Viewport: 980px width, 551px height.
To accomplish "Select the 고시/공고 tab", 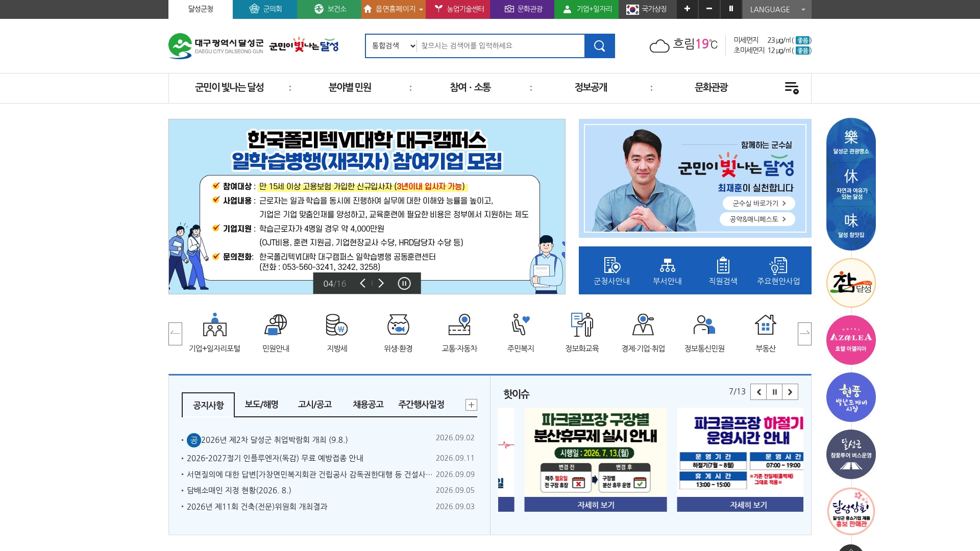I will point(315,405).
